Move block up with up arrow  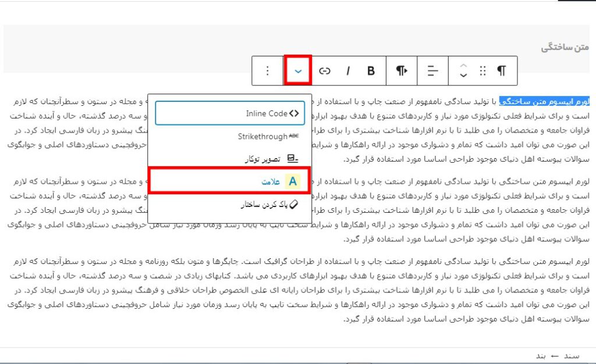[463, 66]
